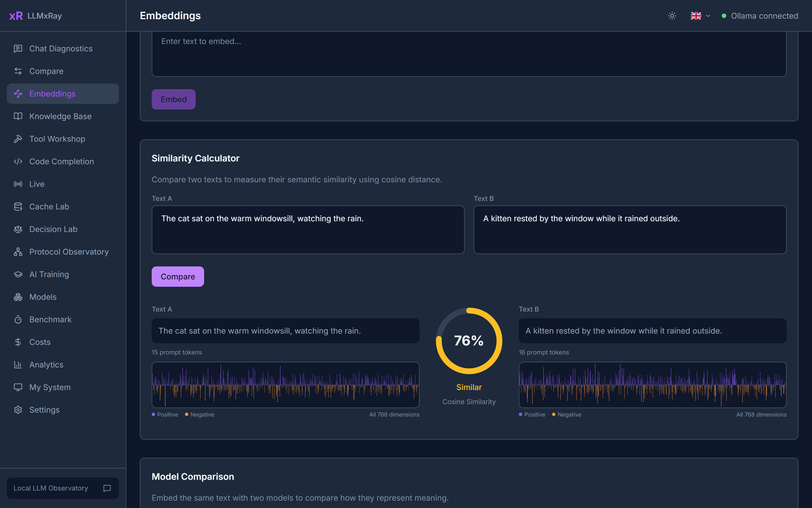Image resolution: width=812 pixels, height=508 pixels.
Task: Click the Text B embedding dimensions chart
Action: (x=653, y=385)
